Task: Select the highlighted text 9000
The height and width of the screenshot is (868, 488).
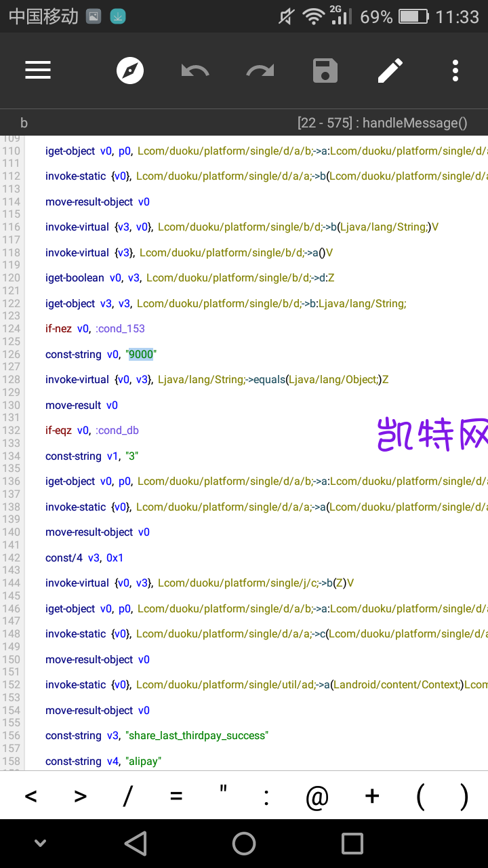Action: pyautogui.click(x=141, y=354)
